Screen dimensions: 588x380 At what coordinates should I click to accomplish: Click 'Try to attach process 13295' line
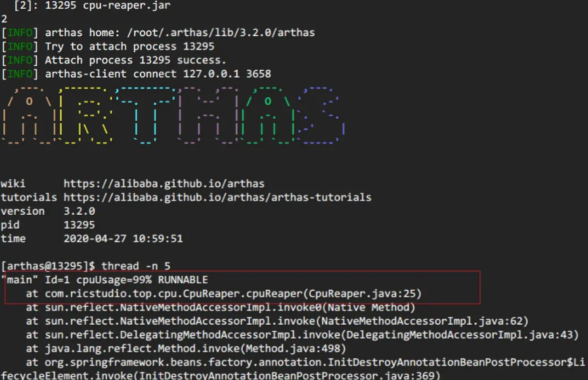(x=108, y=46)
